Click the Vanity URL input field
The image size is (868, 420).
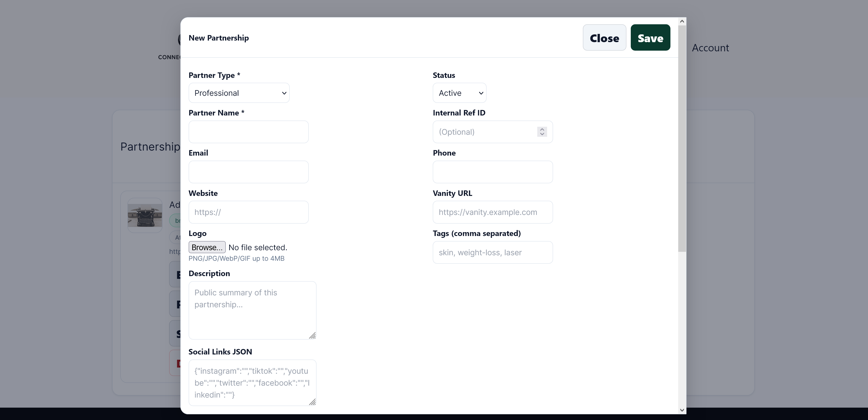[493, 212]
